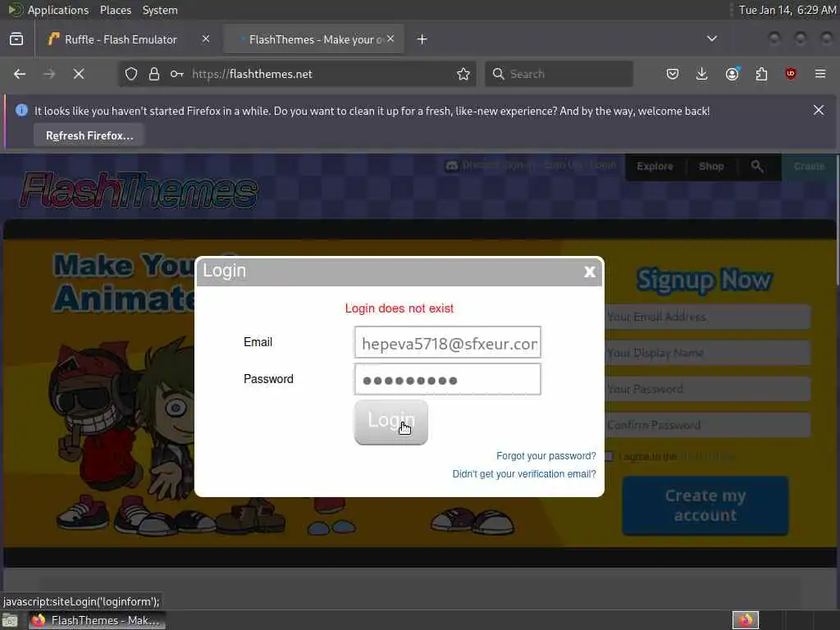Click the Email field in Login dialog

click(447, 342)
